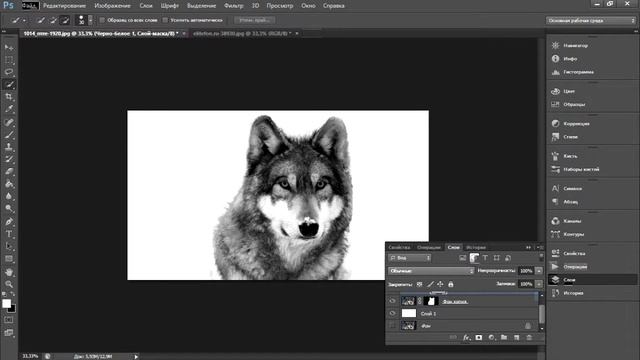Viewport: 640px width, 360px height.
Task: Select the Crop tool
Action: (9, 97)
